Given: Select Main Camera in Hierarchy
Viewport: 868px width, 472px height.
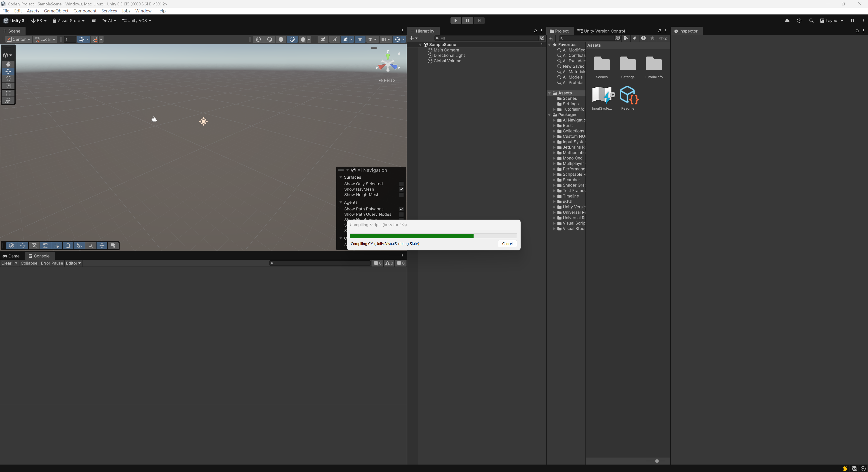Looking at the screenshot, I should click(446, 50).
